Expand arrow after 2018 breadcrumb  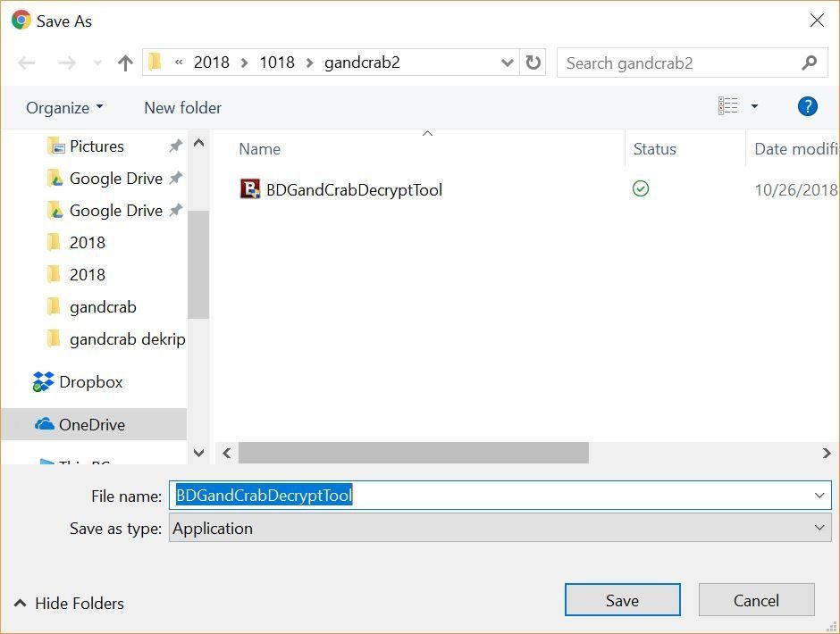pos(244,63)
